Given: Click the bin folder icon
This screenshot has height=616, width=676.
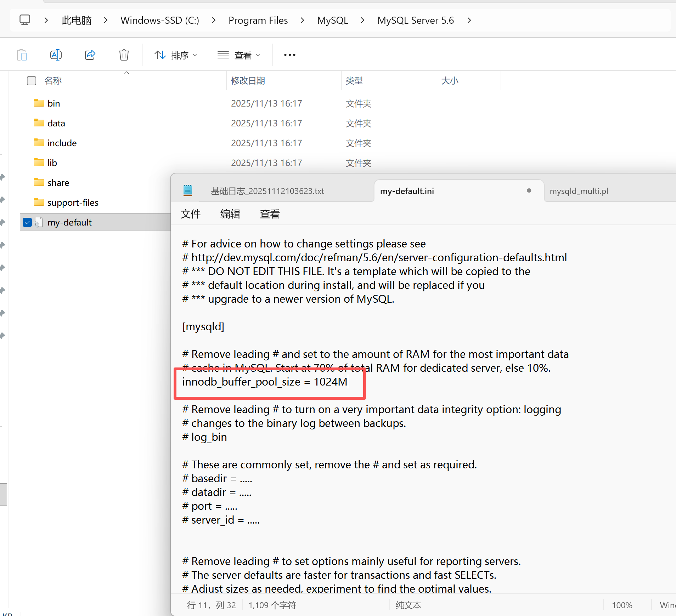Looking at the screenshot, I should pyautogui.click(x=39, y=103).
